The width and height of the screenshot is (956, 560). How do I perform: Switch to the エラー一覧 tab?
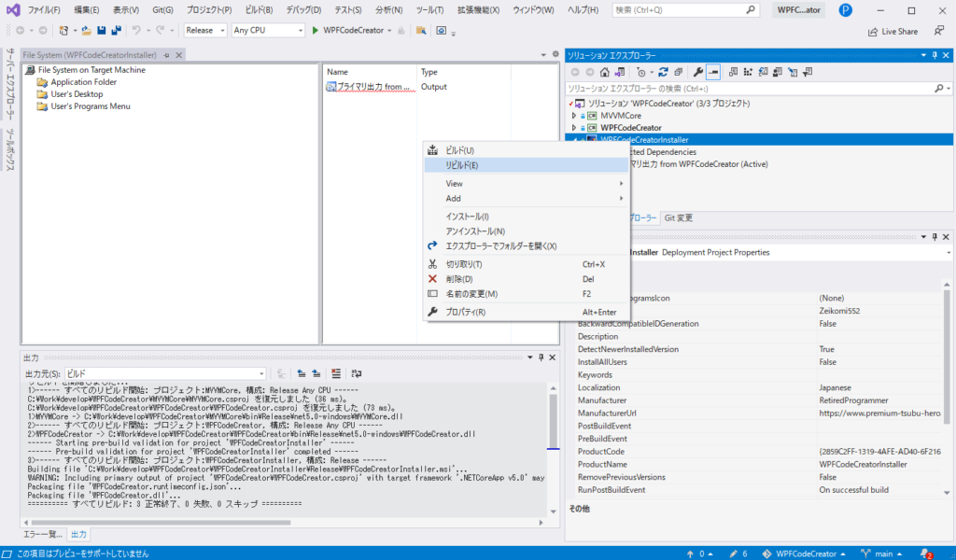pyautogui.click(x=43, y=535)
